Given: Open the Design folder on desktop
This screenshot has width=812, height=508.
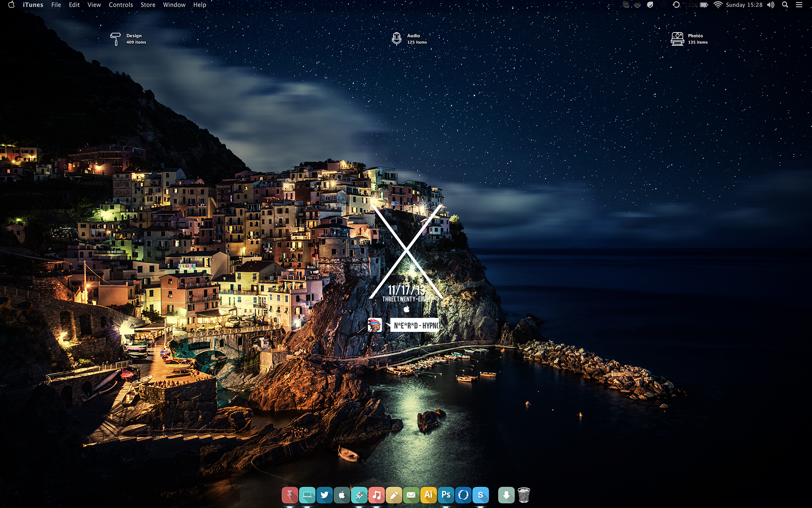Looking at the screenshot, I should [x=115, y=39].
